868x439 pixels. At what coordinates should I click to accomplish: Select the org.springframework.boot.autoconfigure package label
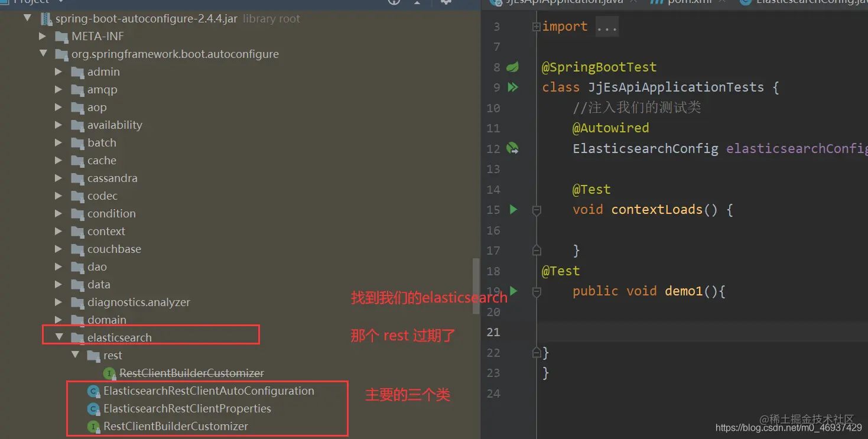coord(175,54)
